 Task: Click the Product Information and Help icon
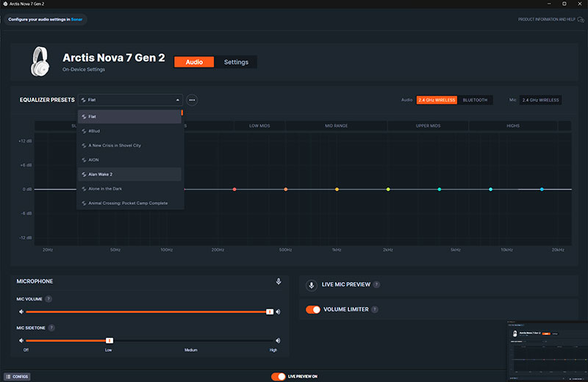pos(581,19)
